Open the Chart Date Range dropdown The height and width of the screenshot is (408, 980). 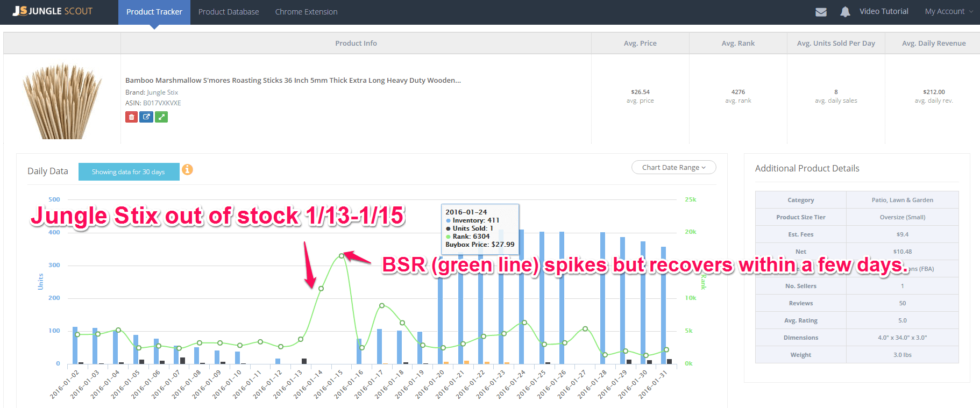click(x=673, y=167)
